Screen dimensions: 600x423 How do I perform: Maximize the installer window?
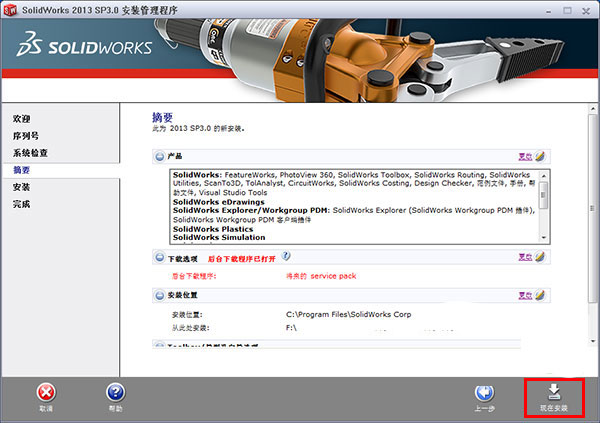567,11
